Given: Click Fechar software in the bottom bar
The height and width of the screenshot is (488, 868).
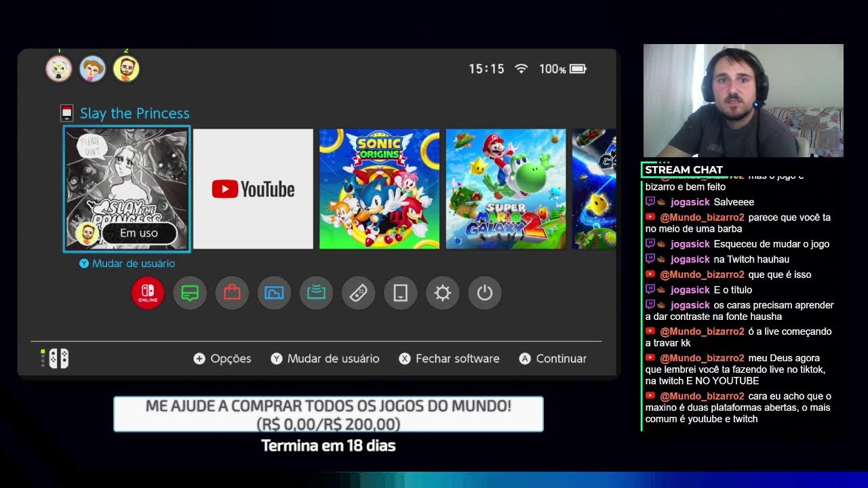Looking at the screenshot, I should [x=449, y=359].
